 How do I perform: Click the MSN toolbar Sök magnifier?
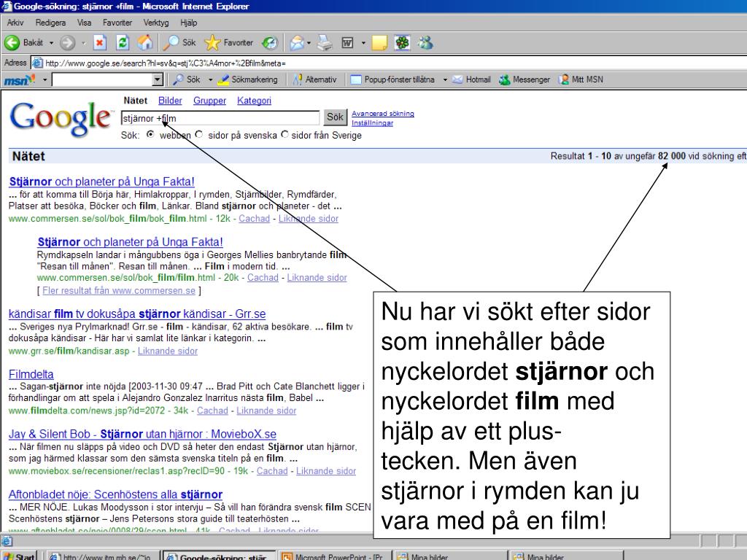186,79
